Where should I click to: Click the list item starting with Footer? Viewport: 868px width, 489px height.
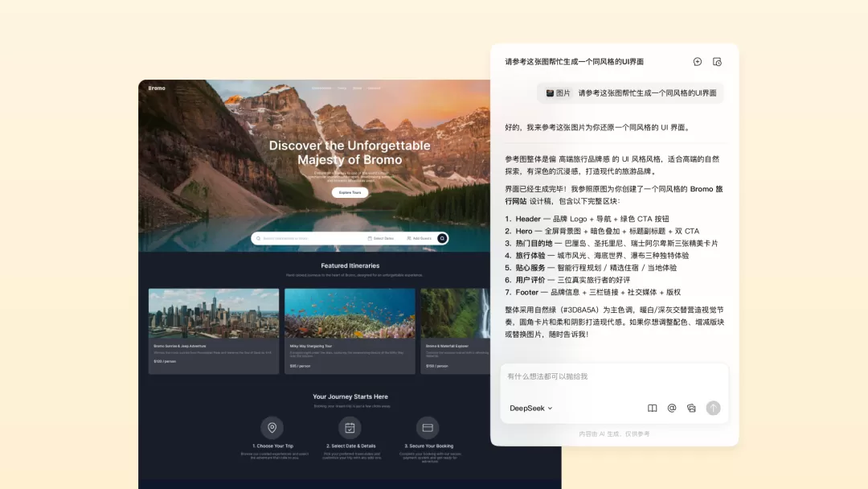coord(593,292)
